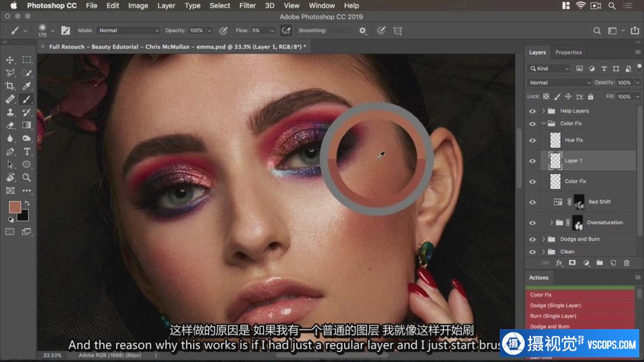Swap foreground and background colors
The image size is (644, 362).
tap(27, 203)
